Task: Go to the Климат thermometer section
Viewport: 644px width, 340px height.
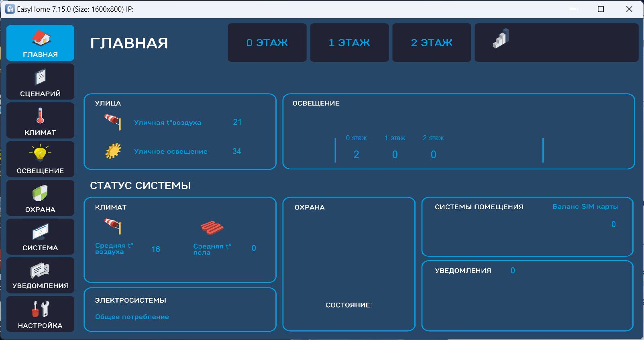Action: (x=41, y=120)
